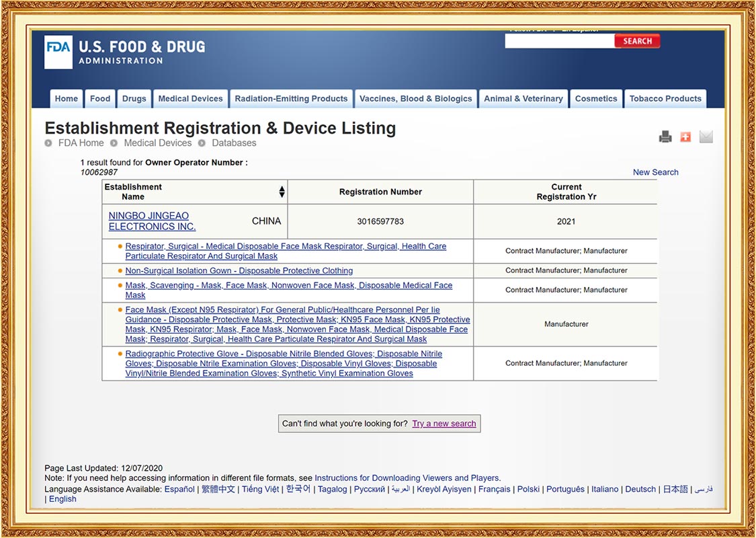This screenshot has height=538, width=756.
Task: Open the Radiographic Protective Glove link
Action: [x=284, y=363]
